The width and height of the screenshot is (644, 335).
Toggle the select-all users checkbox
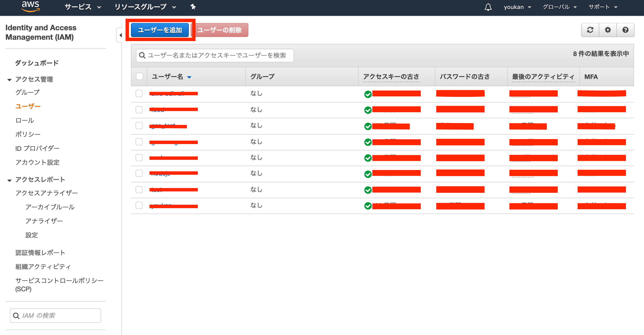pos(139,76)
